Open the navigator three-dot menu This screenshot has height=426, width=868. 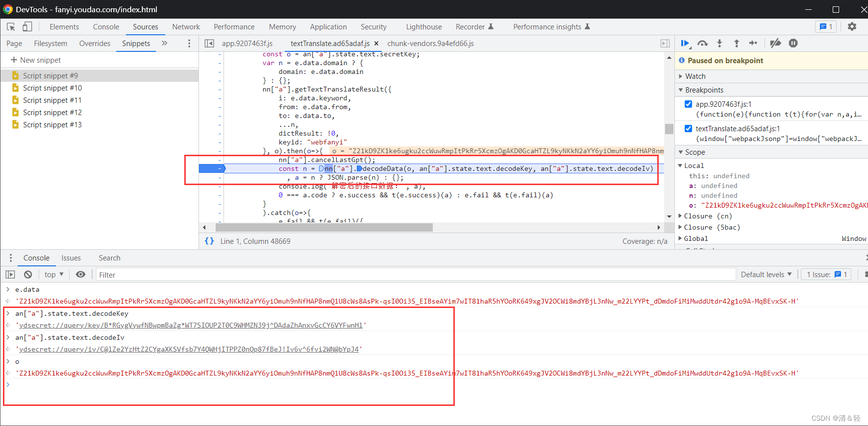(x=189, y=44)
